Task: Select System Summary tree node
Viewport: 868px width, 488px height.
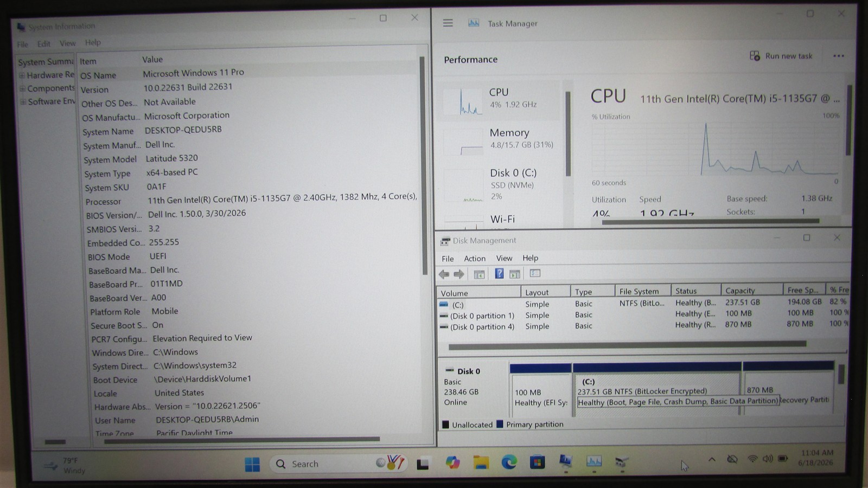Action: pyautogui.click(x=46, y=62)
